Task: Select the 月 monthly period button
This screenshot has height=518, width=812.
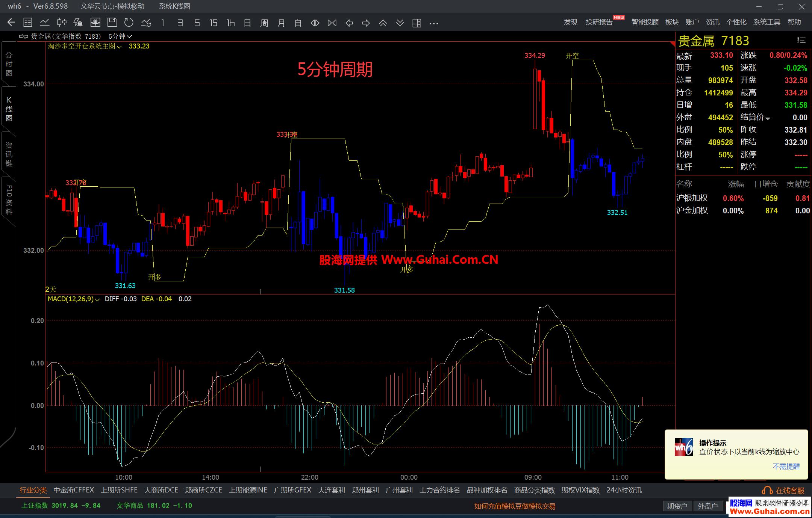Action: pos(281,23)
